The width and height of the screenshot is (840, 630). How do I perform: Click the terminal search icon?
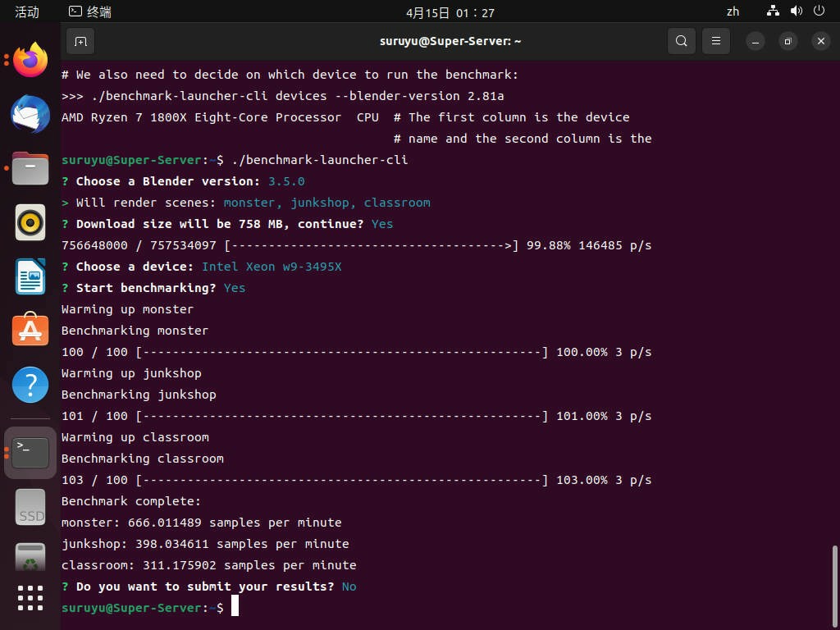point(681,41)
